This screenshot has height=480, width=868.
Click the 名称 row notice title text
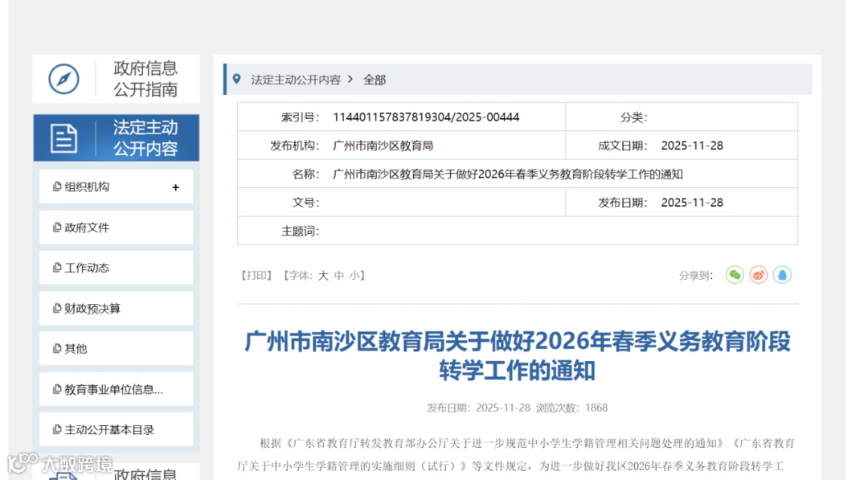tap(508, 174)
